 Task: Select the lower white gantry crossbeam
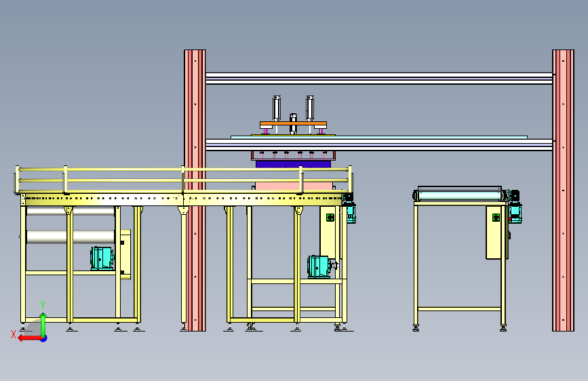click(379, 145)
